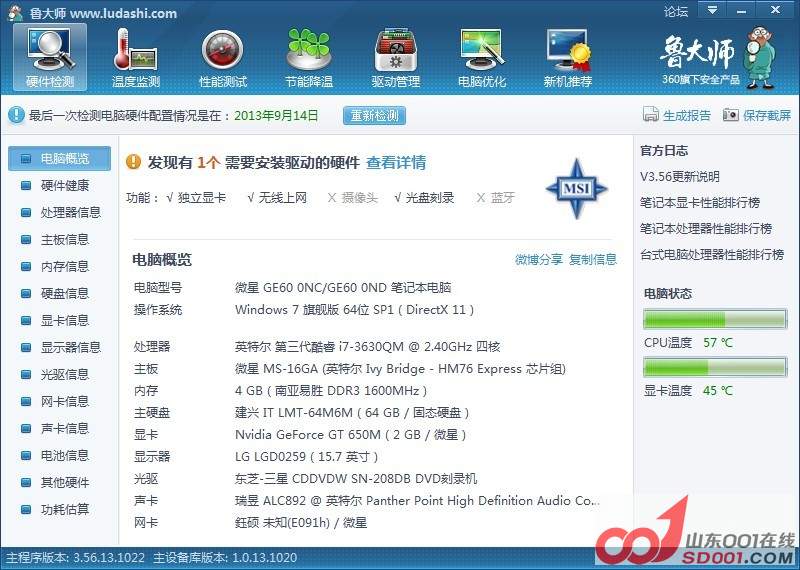Click the blue info icon beside 最后一次检测
800x570 pixels.
tap(16, 115)
